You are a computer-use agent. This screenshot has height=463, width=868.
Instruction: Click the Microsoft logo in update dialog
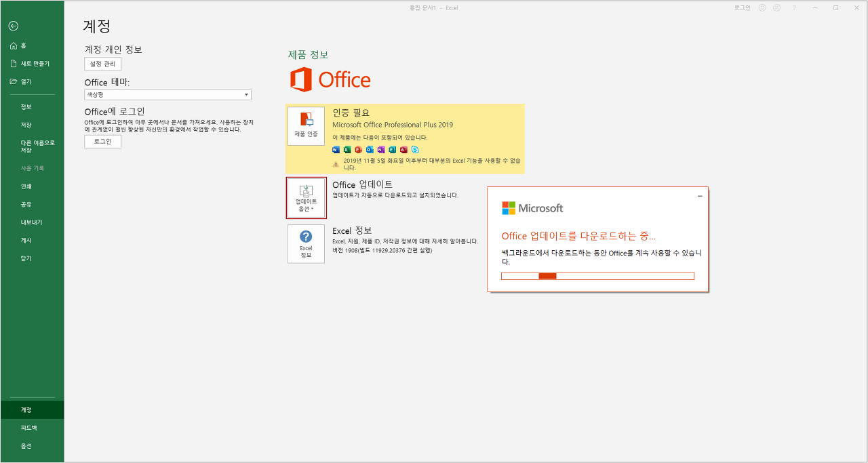pyautogui.click(x=532, y=208)
